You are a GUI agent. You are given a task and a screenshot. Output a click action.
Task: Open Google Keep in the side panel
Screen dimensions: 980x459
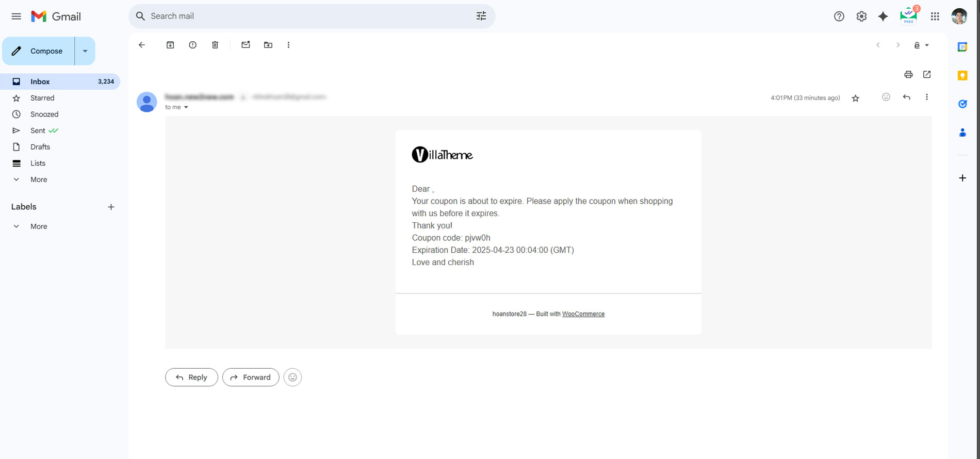(962, 76)
